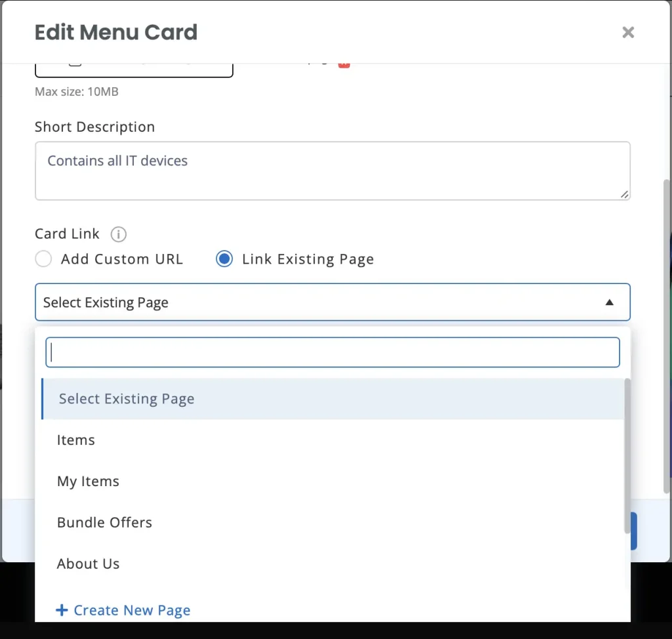The height and width of the screenshot is (639, 672).
Task: Close the Edit Menu Card dialog
Action: [x=628, y=32]
